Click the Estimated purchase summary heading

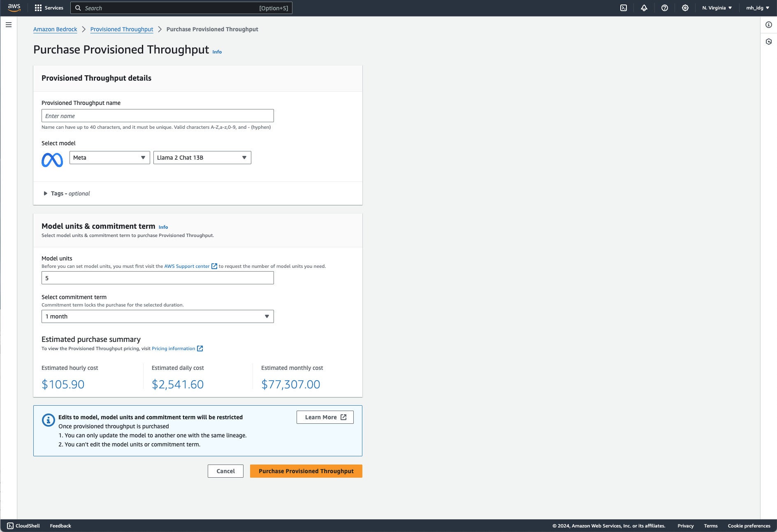(x=91, y=339)
